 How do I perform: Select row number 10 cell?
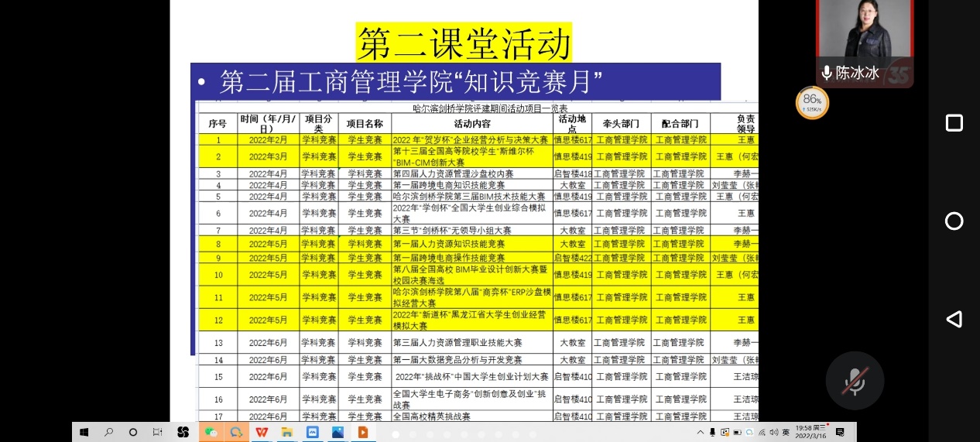coord(218,275)
